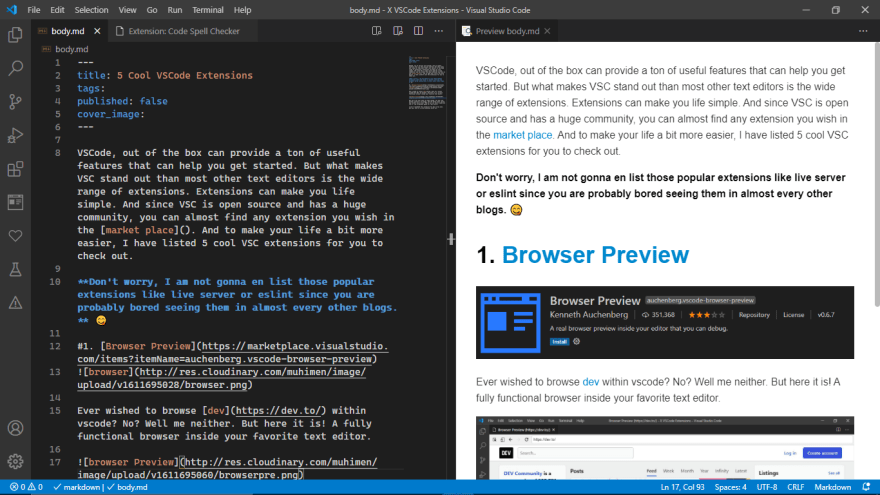Viewport: 880px width, 495px height.
Task: Open the heart favorites view icon
Action: tap(15, 236)
